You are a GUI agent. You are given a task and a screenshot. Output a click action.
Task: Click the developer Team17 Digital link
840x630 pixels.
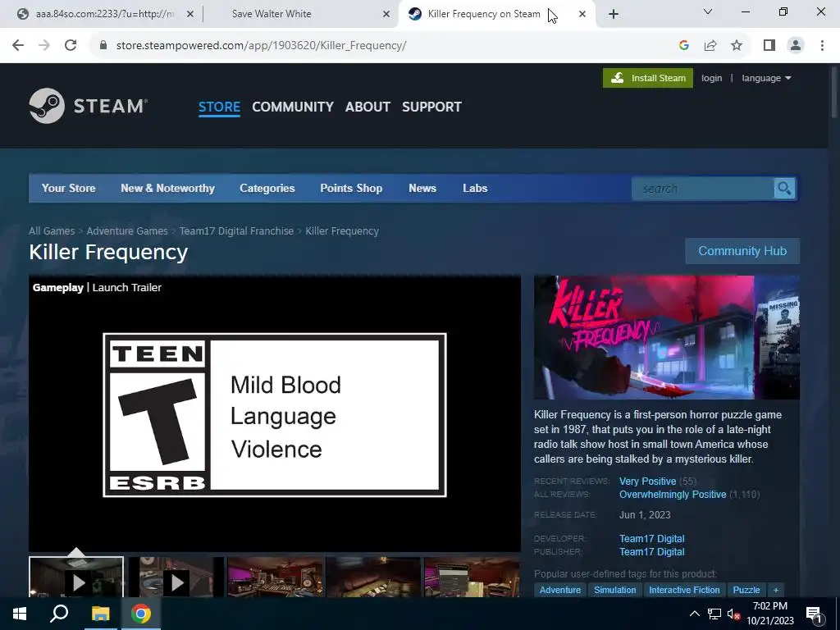pyautogui.click(x=652, y=538)
